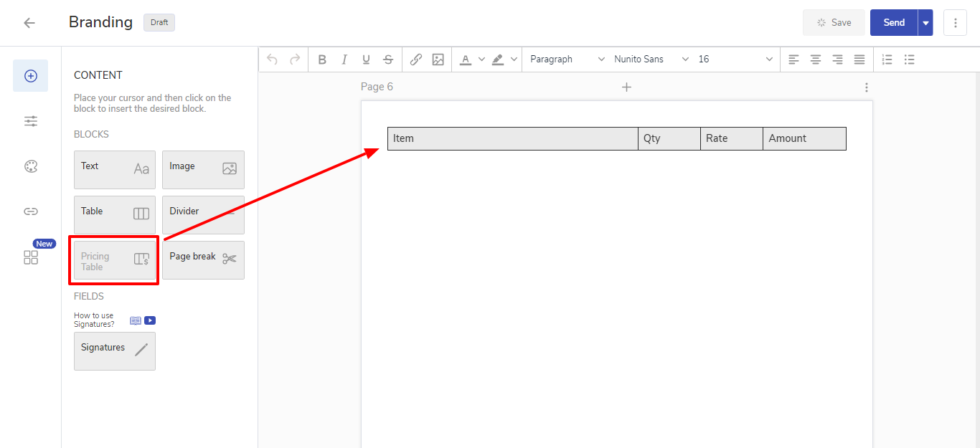Apply strikethrough formatting
Image resolution: width=980 pixels, height=448 pixels.
point(388,59)
